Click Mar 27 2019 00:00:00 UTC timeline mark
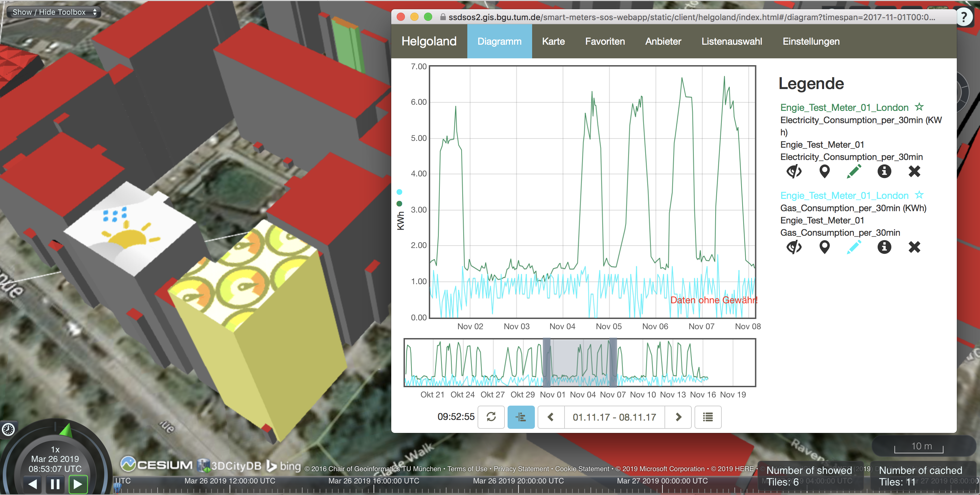 [x=662, y=481]
